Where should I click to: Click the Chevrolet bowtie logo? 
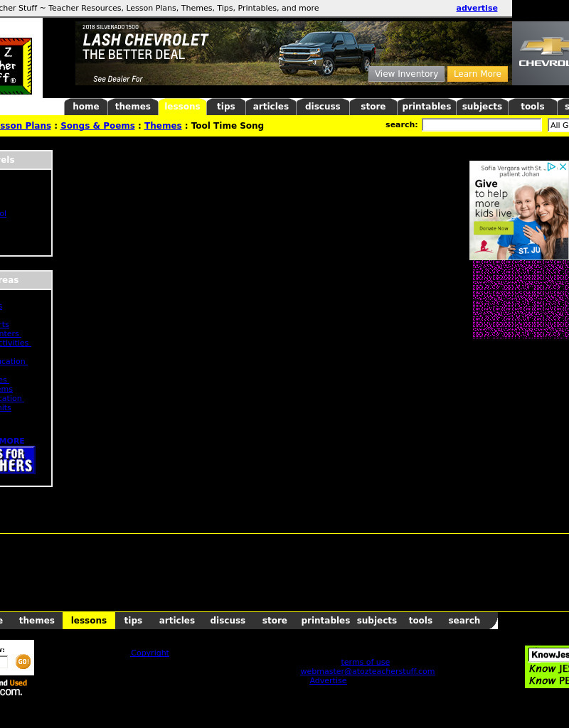click(x=544, y=48)
